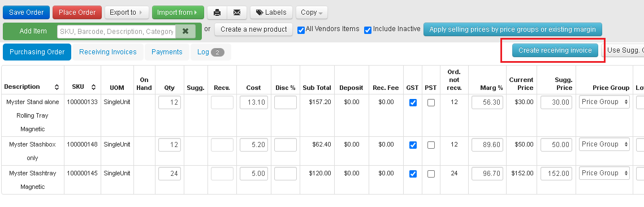Sort by Description column arrows
This screenshot has width=644, height=207.
pos(57,87)
